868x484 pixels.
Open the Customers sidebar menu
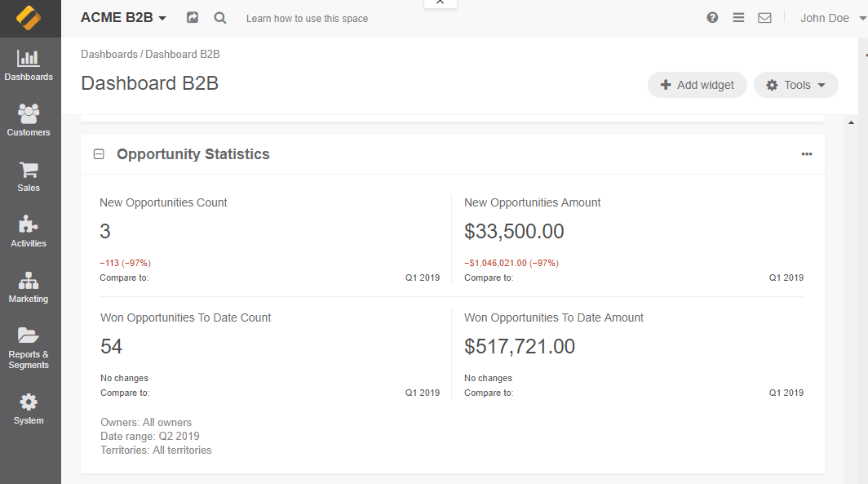29,121
